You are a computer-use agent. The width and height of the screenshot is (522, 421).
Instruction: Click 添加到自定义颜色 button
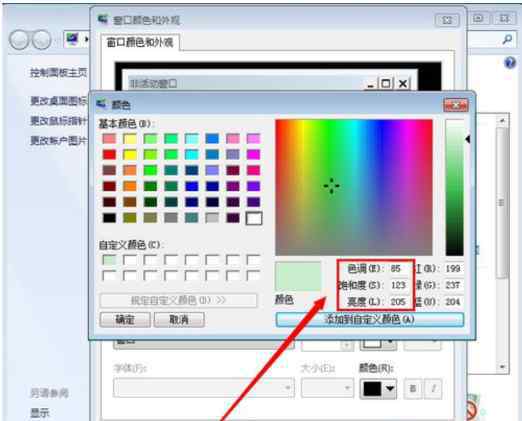(x=370, y=319)
